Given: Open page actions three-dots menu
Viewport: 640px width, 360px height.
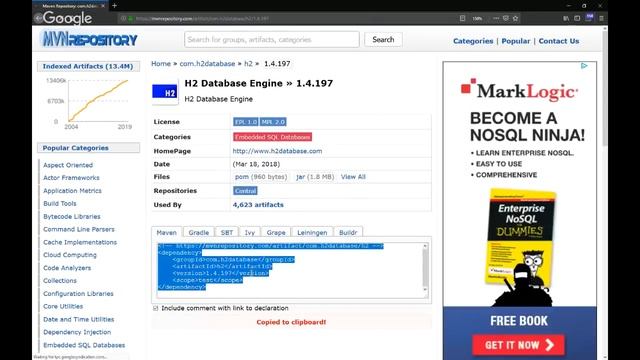Looking at the screenshot, I should tap(496, 18).
